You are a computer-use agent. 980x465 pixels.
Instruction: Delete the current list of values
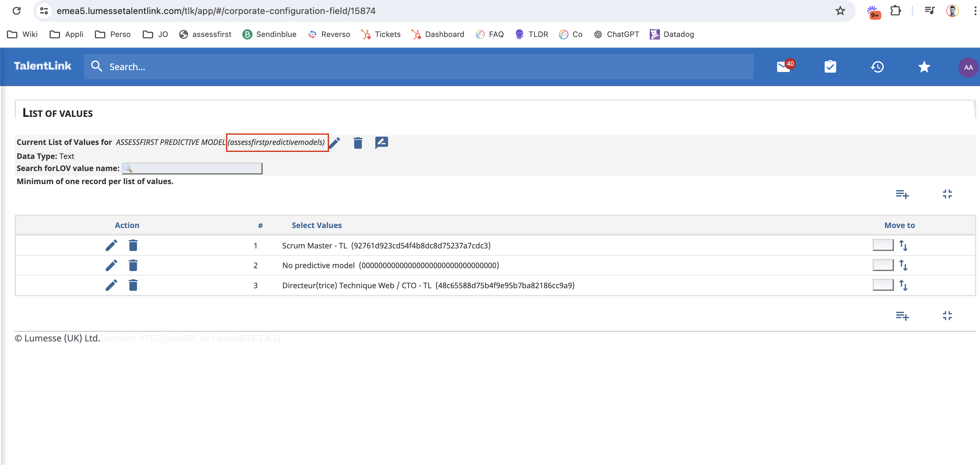[x=358, y=143]
